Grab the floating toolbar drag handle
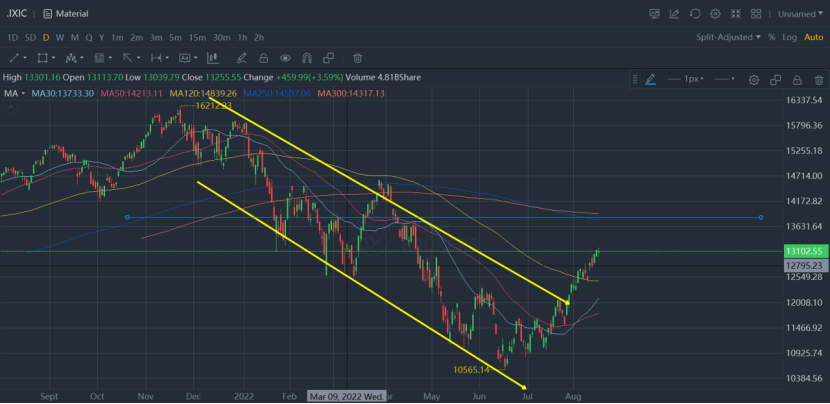830x404 pixels. coord(635,80)
